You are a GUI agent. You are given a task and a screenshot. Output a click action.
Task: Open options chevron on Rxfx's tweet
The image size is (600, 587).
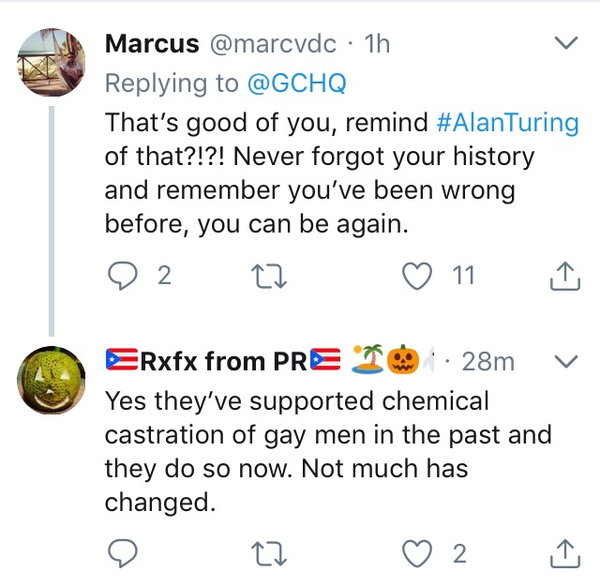pyautogui.click(x=566, y=361)
